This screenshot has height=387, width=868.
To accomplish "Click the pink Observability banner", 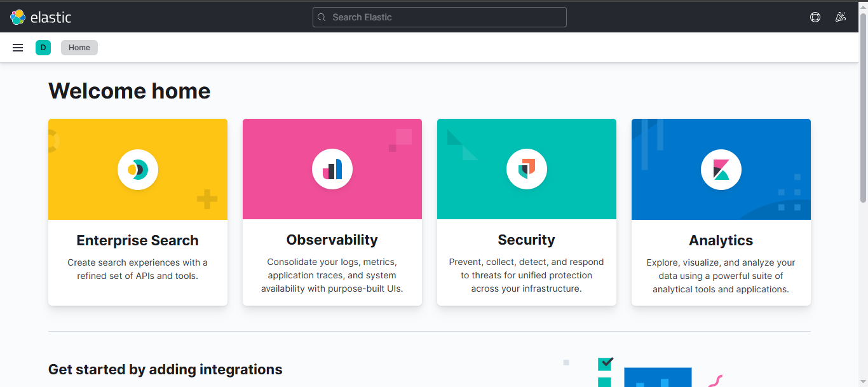I will pyautogui.click(x=332, y=169).
